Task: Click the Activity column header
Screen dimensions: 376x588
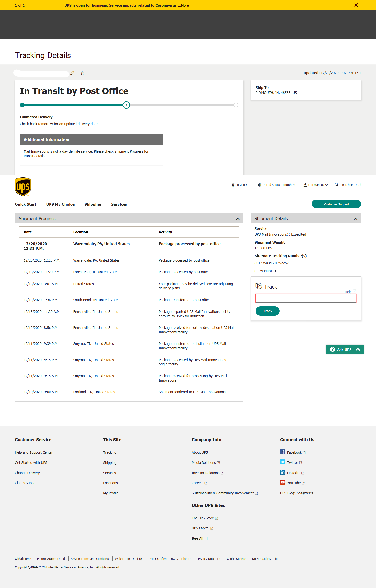Action: pos(165,232)
